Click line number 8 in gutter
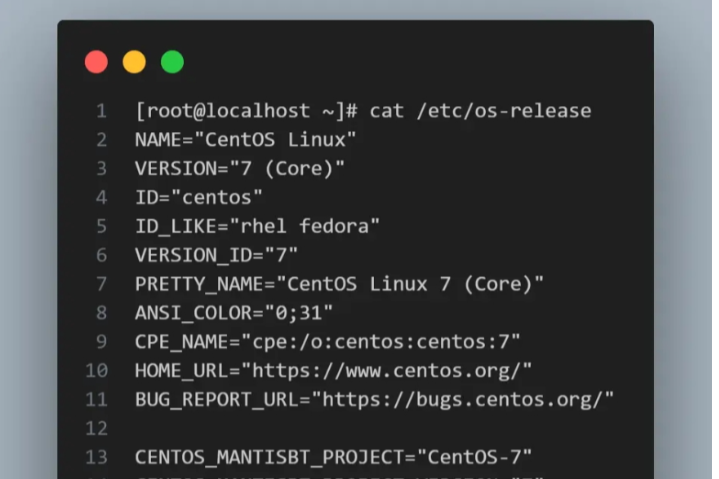The height and width of the screenshot is (479, 719). 101,313
